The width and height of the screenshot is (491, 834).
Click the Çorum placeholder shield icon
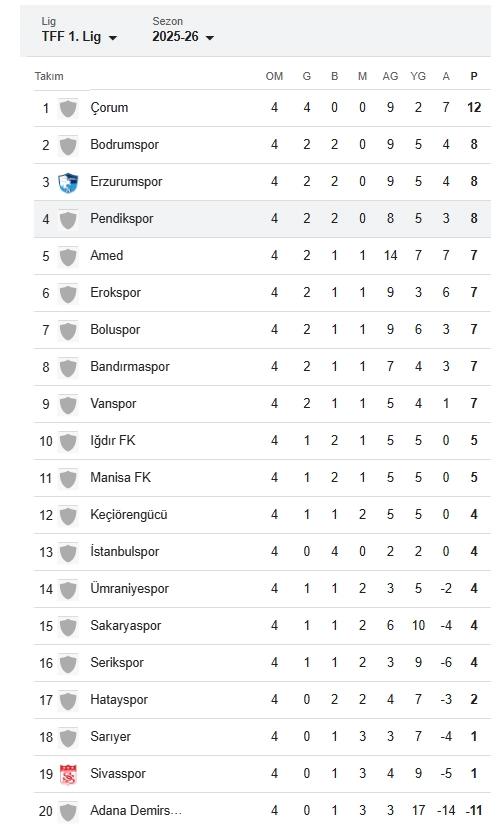click(68, 109)
